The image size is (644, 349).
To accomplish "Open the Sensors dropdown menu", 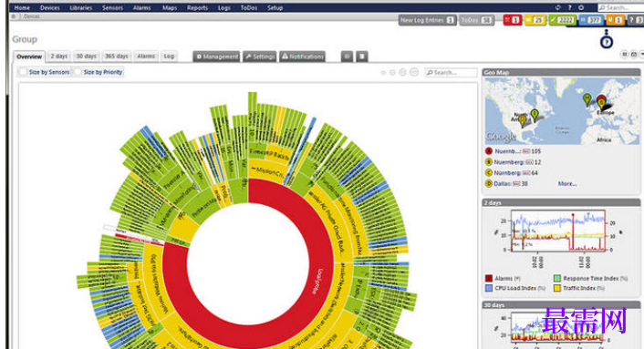I will pos(112,7).
